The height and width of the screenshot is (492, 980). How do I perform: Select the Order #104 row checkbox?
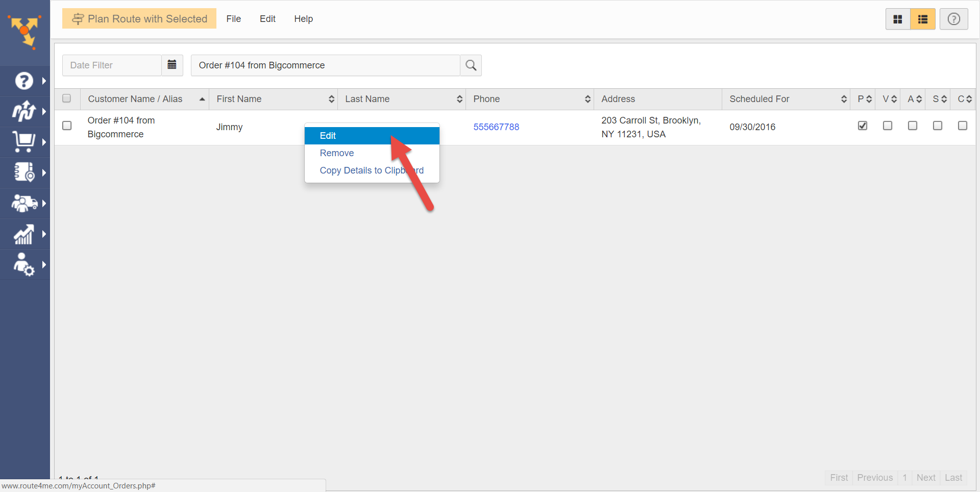click(x=67, y=126)
